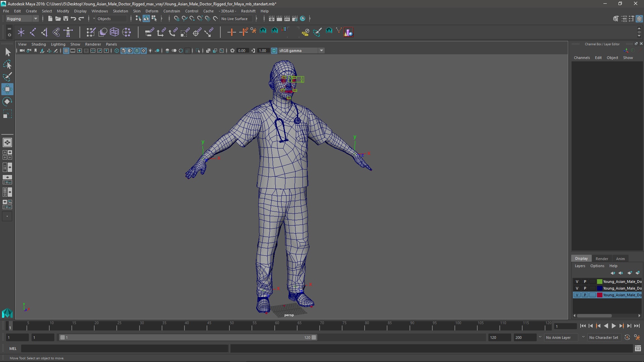Open the viewport Panels menu
The width and height of the screenshot is (644, 362).
click(111, 44)
